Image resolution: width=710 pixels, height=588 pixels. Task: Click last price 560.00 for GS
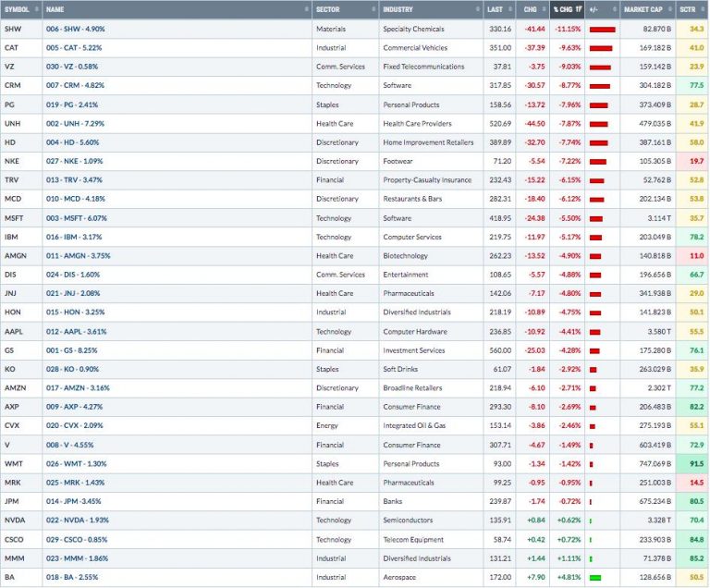click(500, 350)
